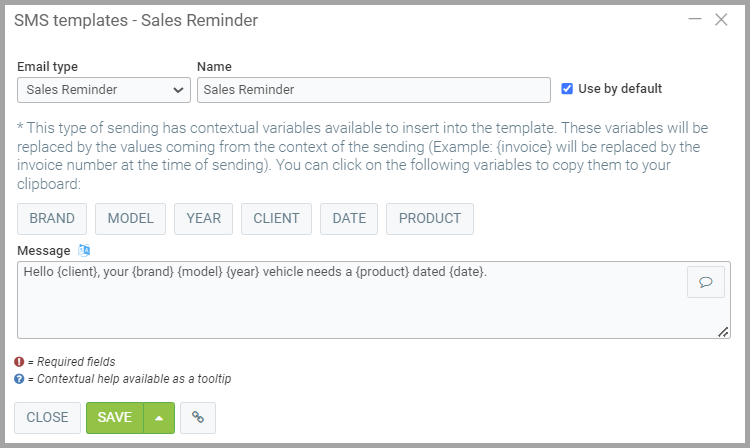Minimize the SMS templates dialog
Image resolution: width=750 pixels, height=448 pixels.
coord(695,19)
